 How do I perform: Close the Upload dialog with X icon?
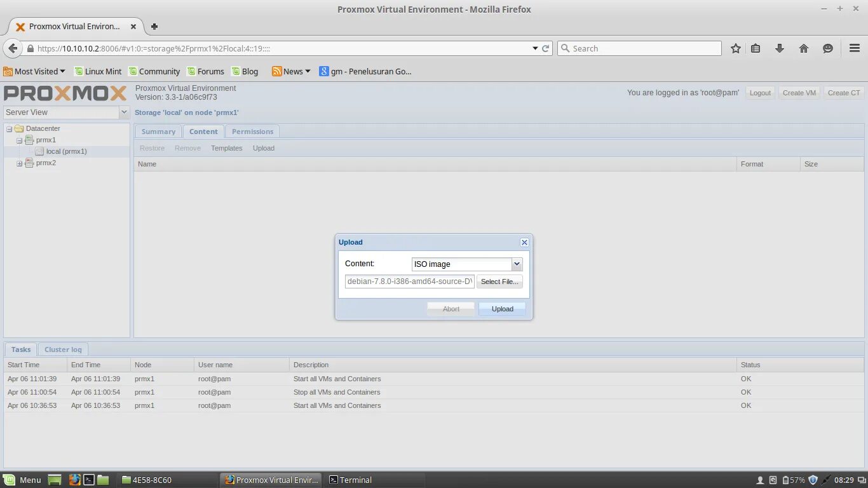[x=524, y=242]
